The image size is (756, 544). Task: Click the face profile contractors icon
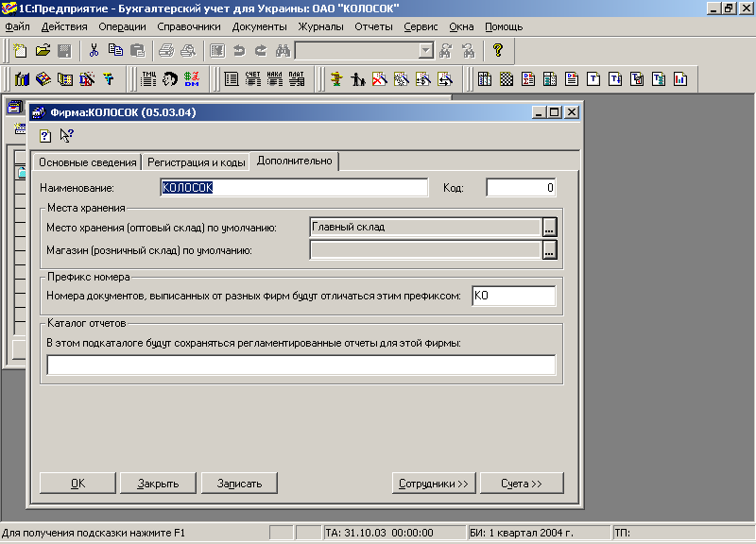click(x=170, y=79)
